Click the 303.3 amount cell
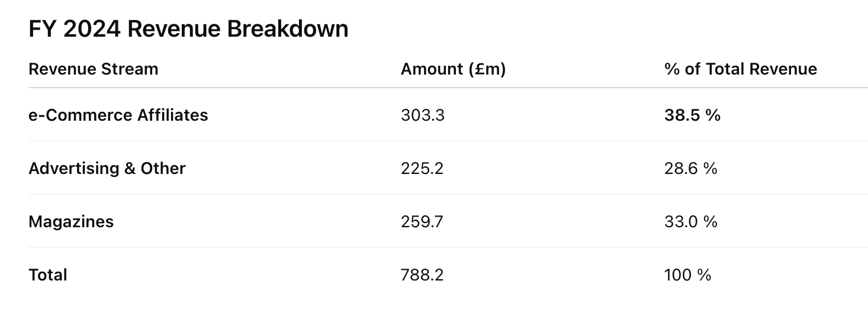The width and height of the screenshot is (868, 316). click(x=423, y=115)
